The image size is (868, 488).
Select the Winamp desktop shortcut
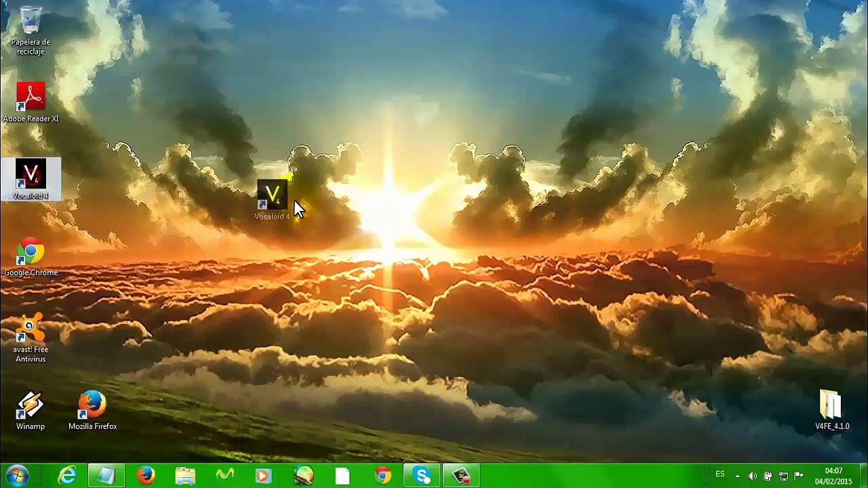[x=31, y=411]
